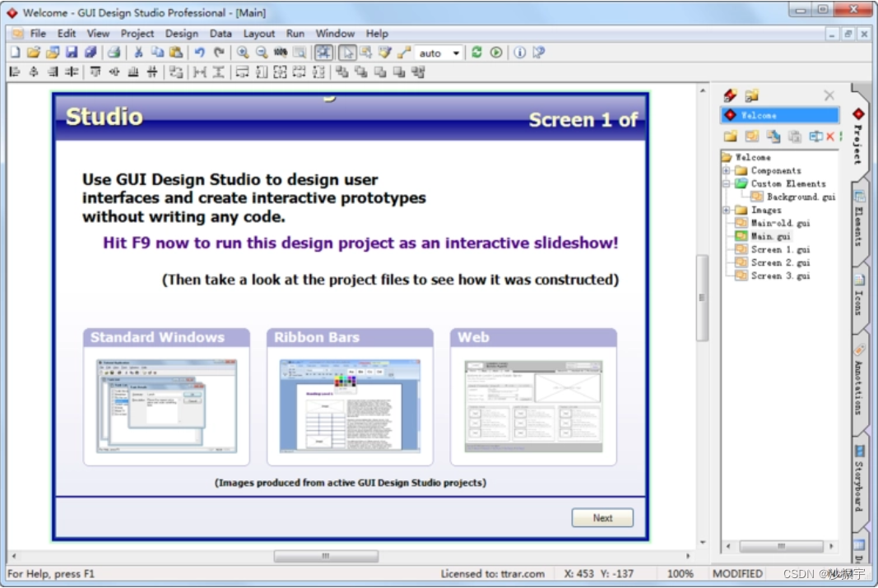
Task: Run the project with the green play icon
Action: tap(496, 53)
